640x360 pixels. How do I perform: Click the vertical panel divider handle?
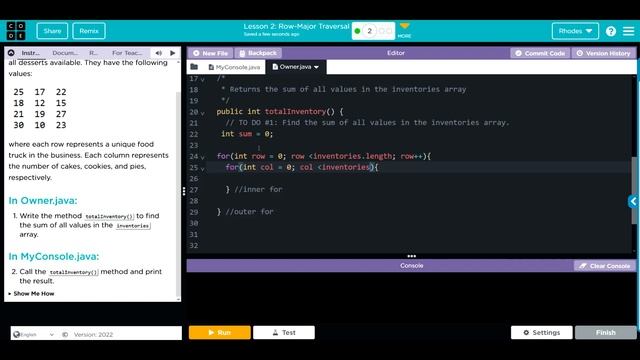coord(184,191)
